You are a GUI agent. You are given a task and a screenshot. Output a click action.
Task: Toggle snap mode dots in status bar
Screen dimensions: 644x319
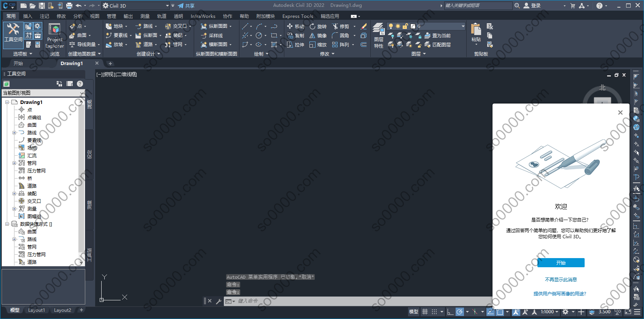click(x=434, y=312)
